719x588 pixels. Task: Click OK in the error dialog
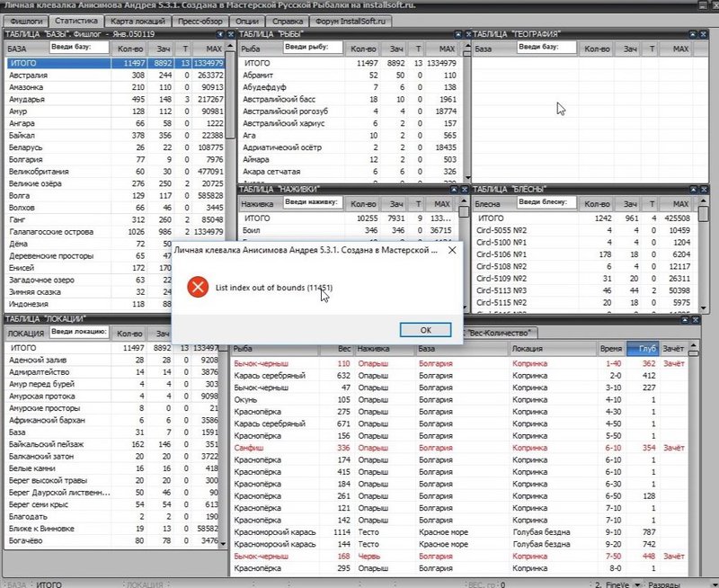click(424, 330)
